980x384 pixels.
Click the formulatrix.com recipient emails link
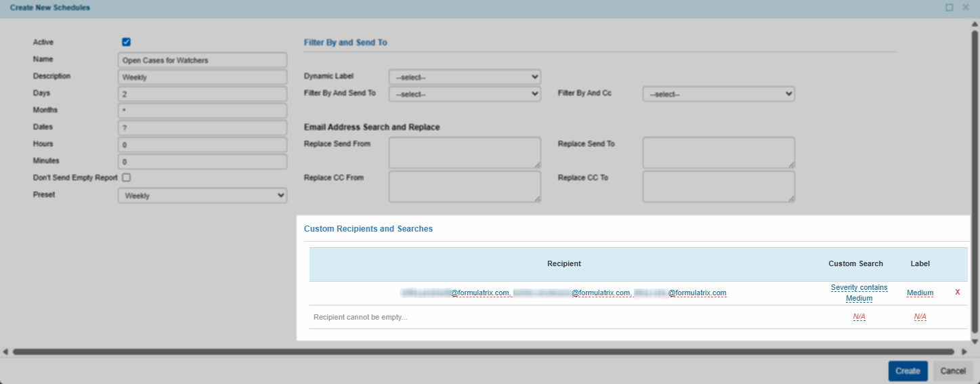tap(563, 293)
